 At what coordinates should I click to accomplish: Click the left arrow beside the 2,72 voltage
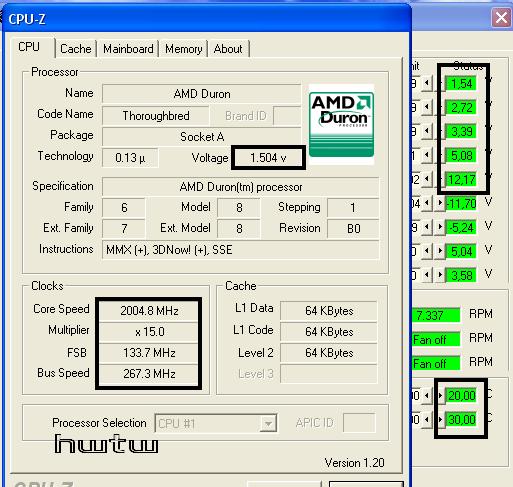click(427, 107)
